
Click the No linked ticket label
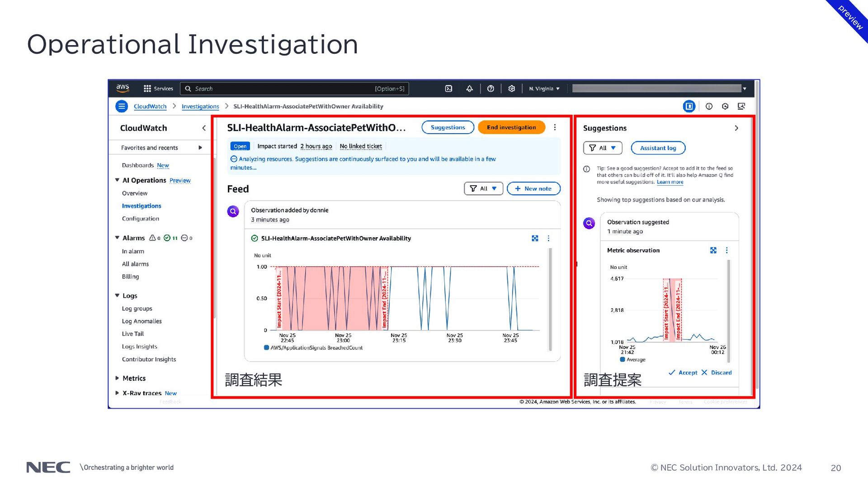point(361,146)
